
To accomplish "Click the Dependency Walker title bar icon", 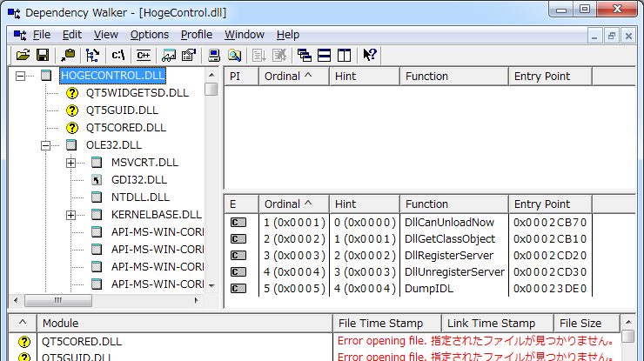I will click(x=14, y=13).
